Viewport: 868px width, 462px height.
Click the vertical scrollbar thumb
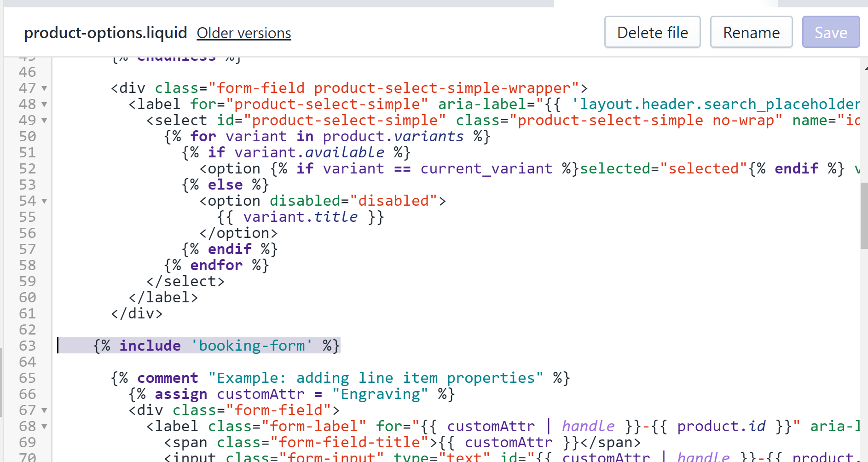point(864,216)
